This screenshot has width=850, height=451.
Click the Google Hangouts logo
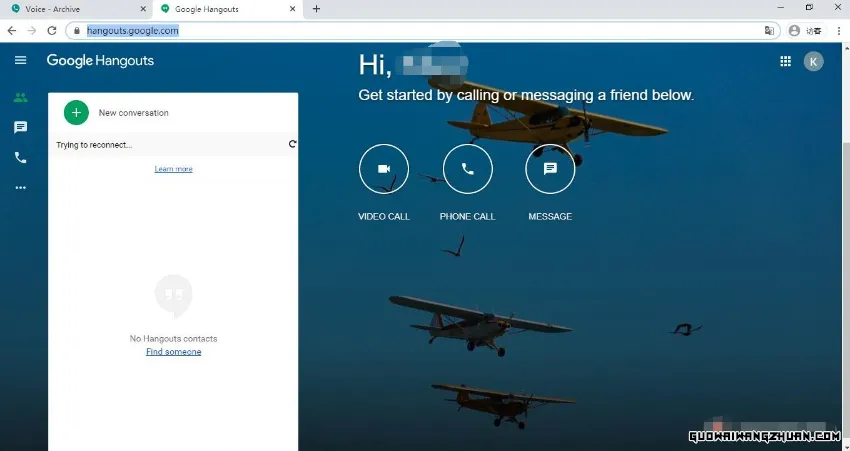(x=100, y=60)
